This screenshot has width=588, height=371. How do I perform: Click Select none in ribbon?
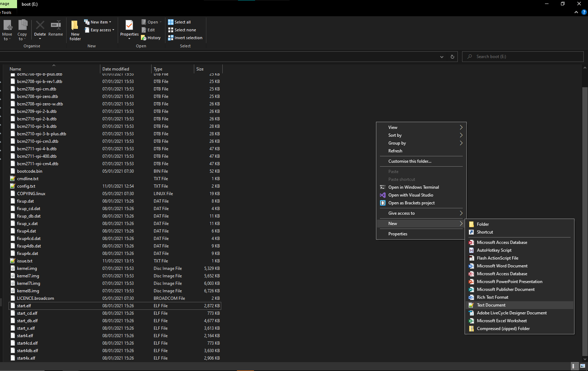point(182,30)
